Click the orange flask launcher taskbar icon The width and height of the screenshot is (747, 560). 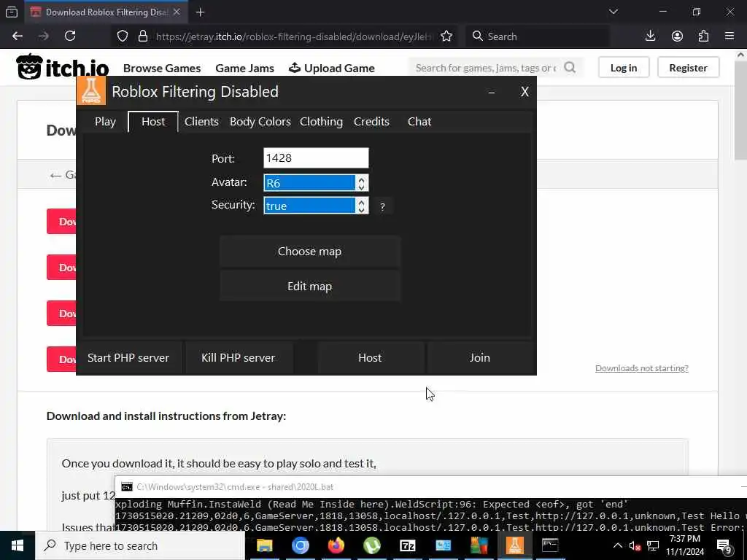(514, 545)
